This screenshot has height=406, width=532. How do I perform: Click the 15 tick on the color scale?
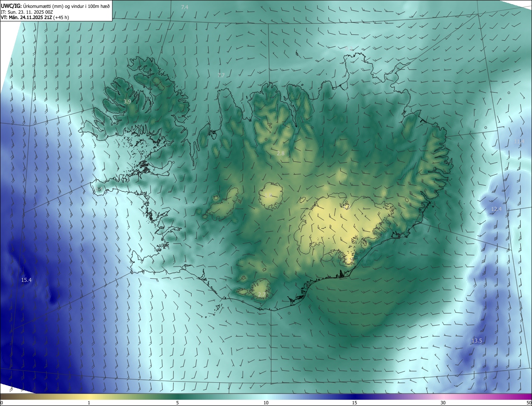click(x=355, y=403)
